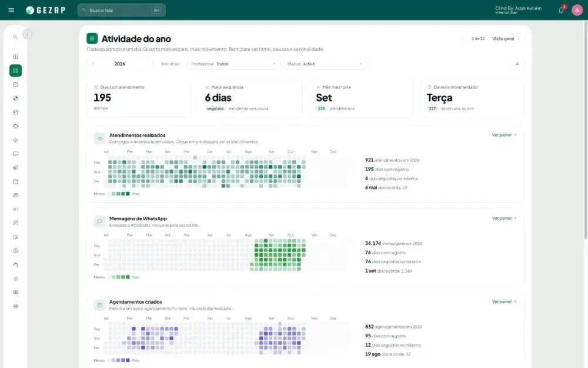The width and height of the screenshot is (588, 368).
Task: Click the Clinic By: Adah Ketlém label
Action: (518, 8)
